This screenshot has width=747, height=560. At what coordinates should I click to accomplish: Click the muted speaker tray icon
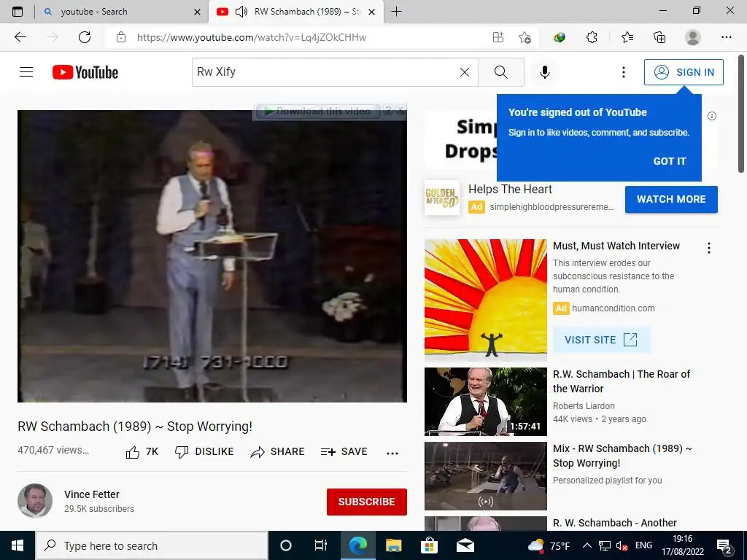click(622, 545)
